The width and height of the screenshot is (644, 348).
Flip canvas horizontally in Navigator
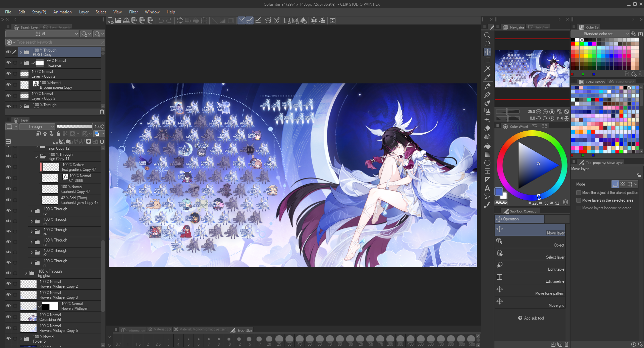coord(560,118)
